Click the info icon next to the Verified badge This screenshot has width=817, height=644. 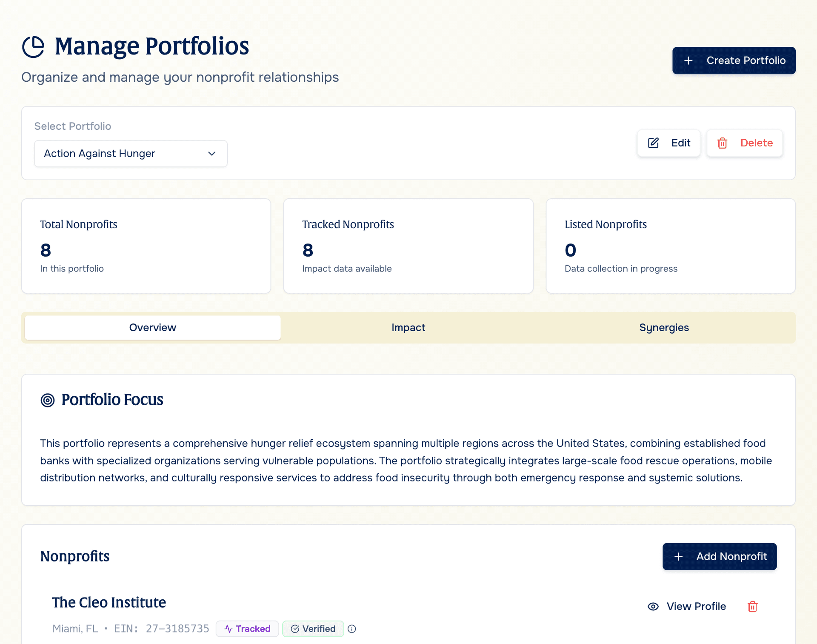point(352,629)
